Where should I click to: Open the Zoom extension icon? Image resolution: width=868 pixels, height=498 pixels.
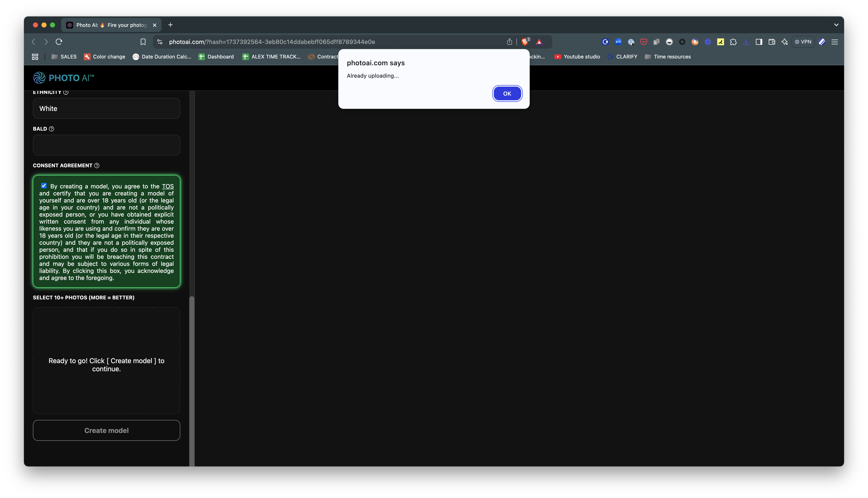(618, 42)
